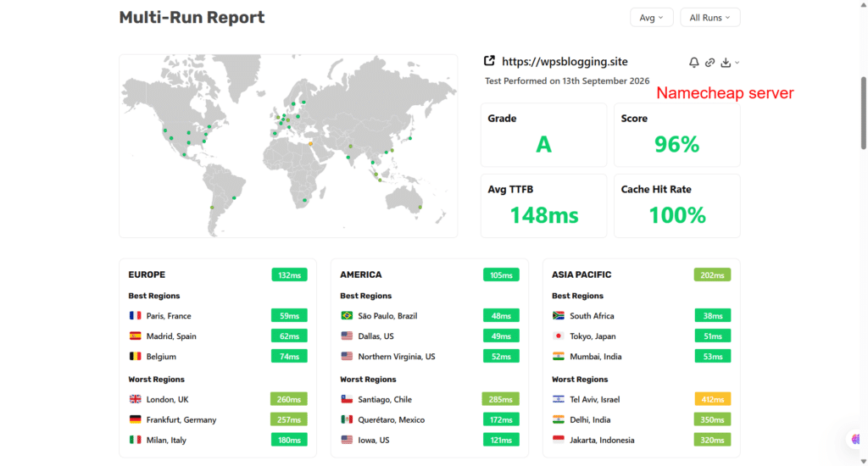Click the 38ms badge for South Africa
868x466 pixels.
coord(712,315)
